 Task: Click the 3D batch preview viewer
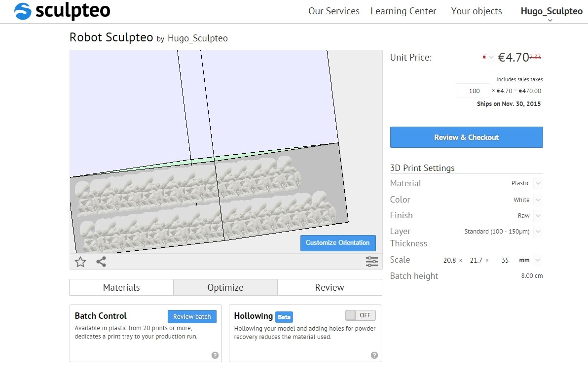(x=226, y=152)
